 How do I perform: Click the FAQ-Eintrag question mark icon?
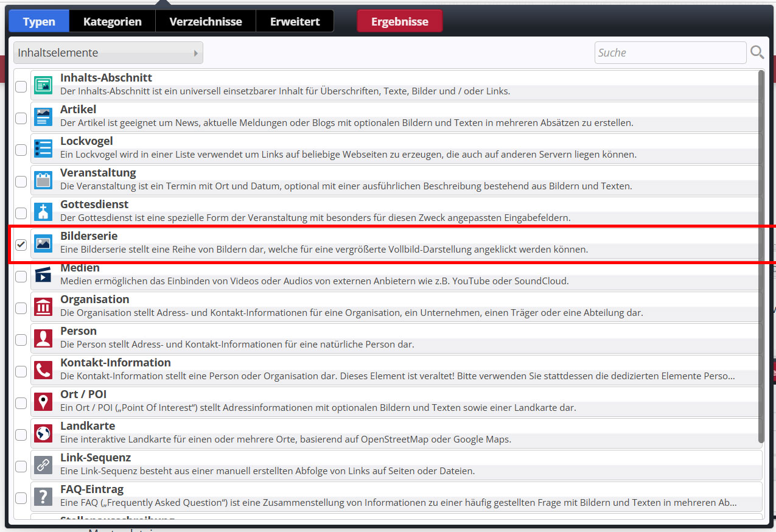click(43, 497)
